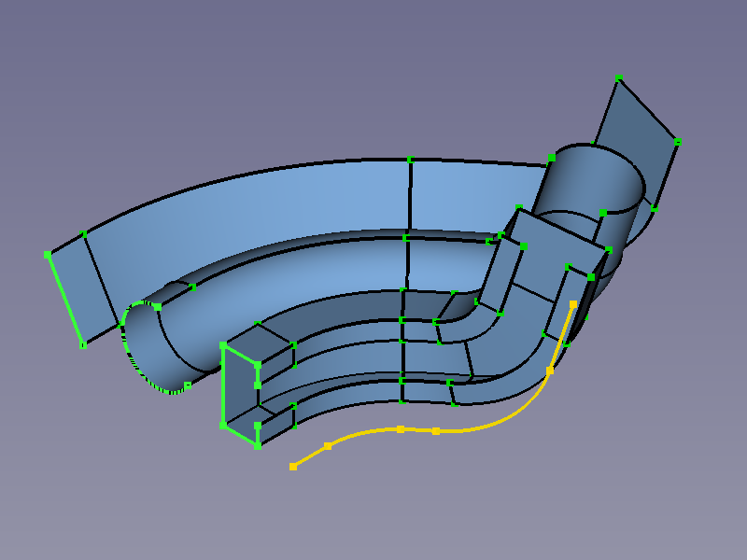Click the yellow spline's lower-left end point
The height and width of the screenshot is (560, 747).
(293, 466)
